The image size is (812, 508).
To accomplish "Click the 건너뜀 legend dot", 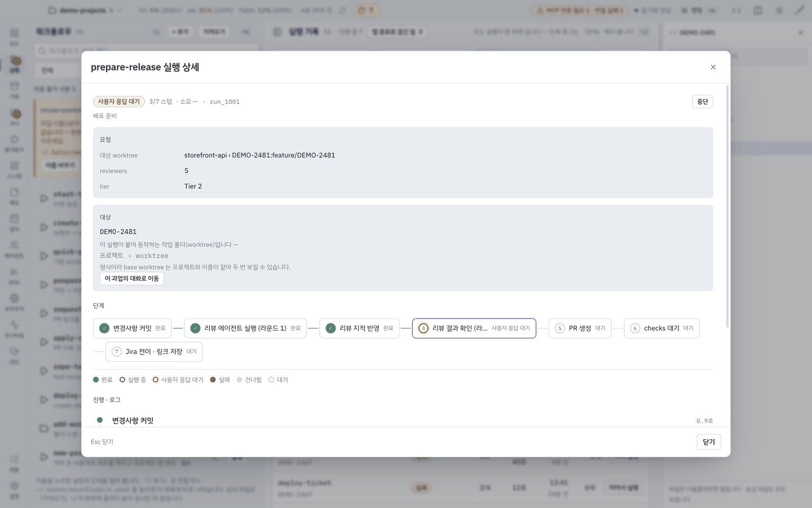I will (x=239, y=380).
